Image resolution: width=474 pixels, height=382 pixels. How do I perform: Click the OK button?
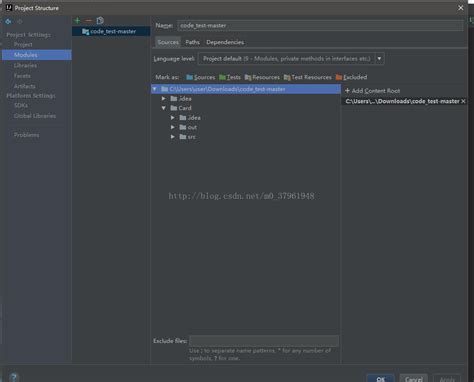pos(381,379)
